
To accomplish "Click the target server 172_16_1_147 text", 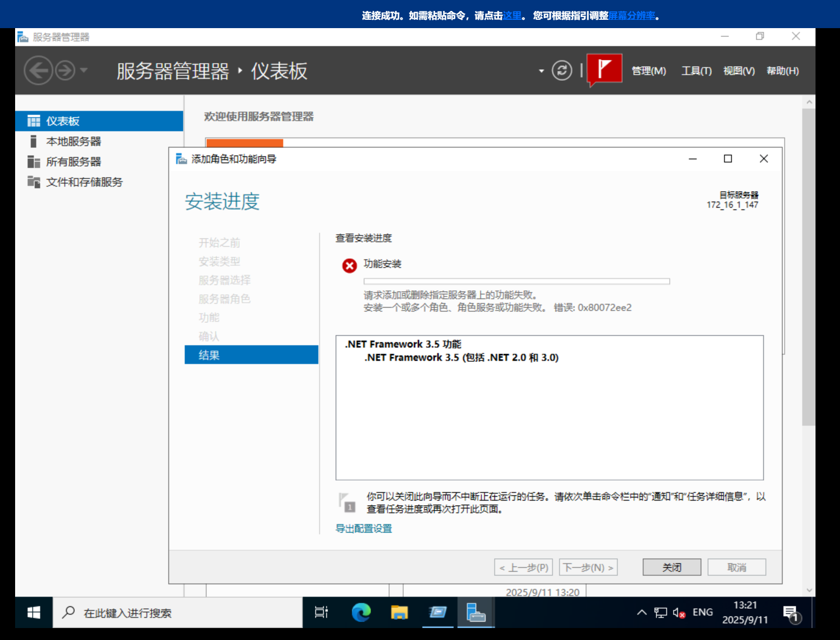I will point(733,205).
